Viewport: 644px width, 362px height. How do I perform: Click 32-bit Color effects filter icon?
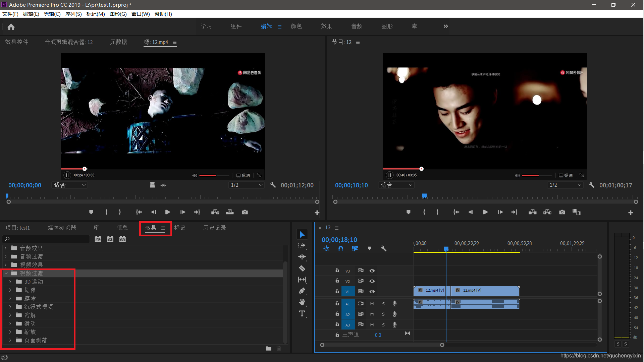click(110, 239)
